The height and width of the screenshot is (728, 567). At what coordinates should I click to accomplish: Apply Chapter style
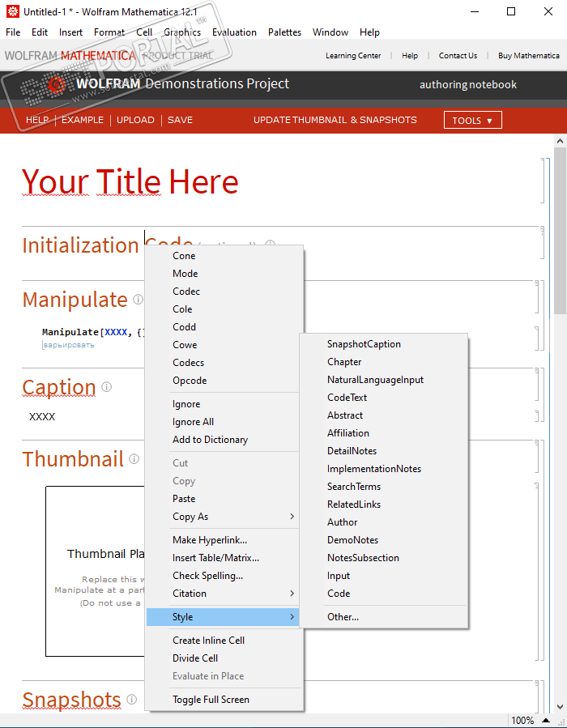(384, 362)
